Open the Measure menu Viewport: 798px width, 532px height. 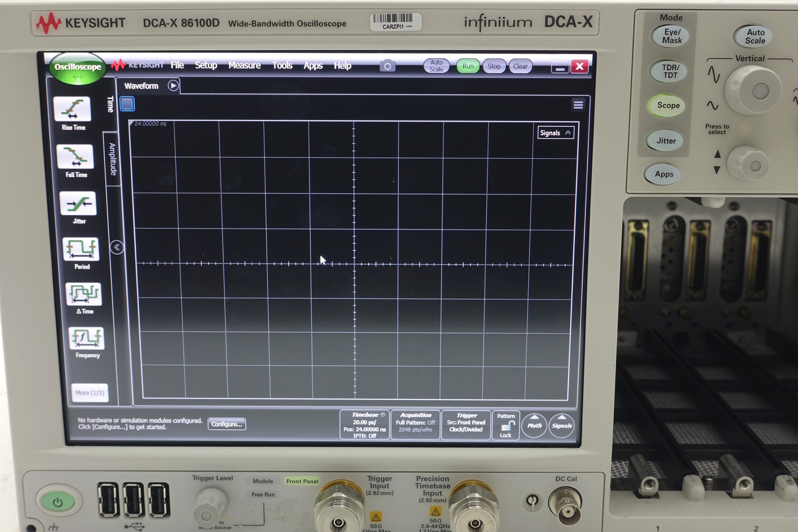pyautogui.click(x=244, y=65)
